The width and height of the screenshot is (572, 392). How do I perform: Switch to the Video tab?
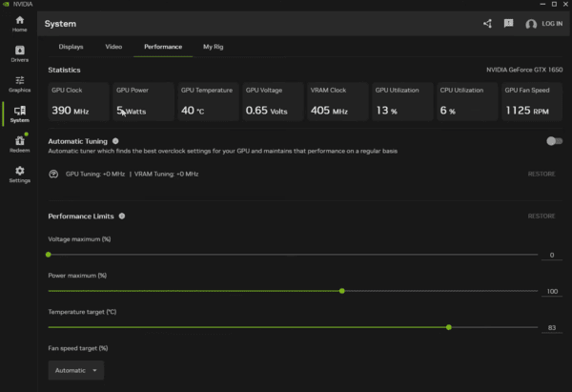[113, 46]
